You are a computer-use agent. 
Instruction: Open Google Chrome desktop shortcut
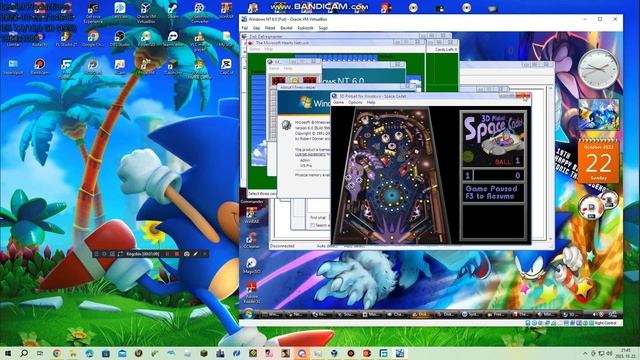93,39
